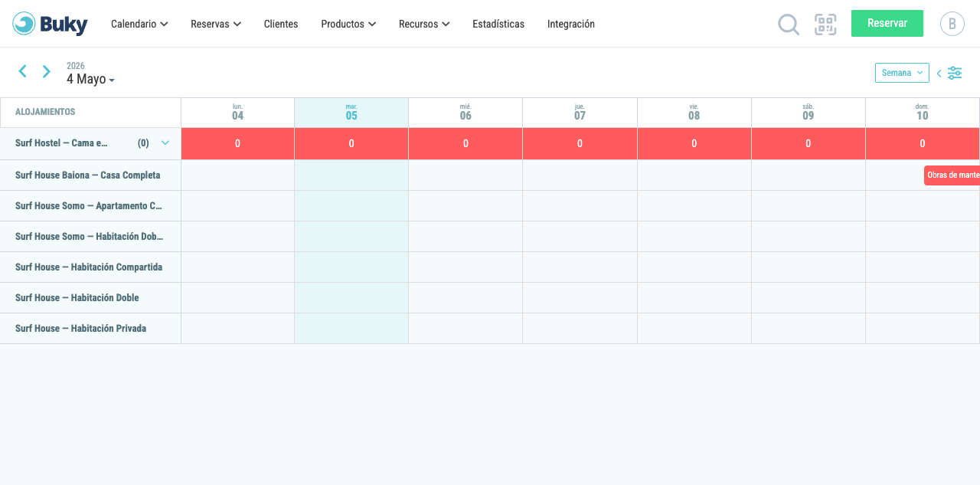Go to previous week arrow
980x485 pixels.
(23, 71)
